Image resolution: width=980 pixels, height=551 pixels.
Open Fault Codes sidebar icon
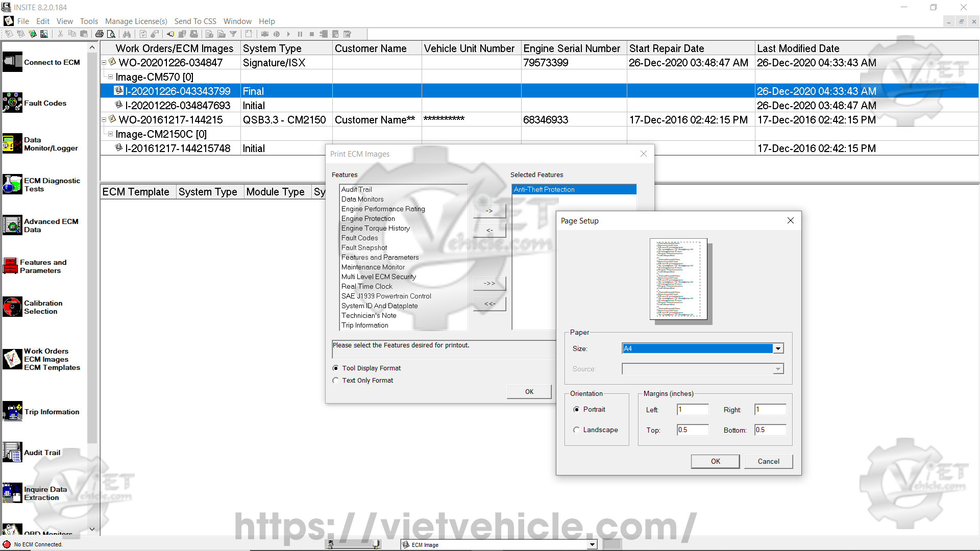point(12,103)
